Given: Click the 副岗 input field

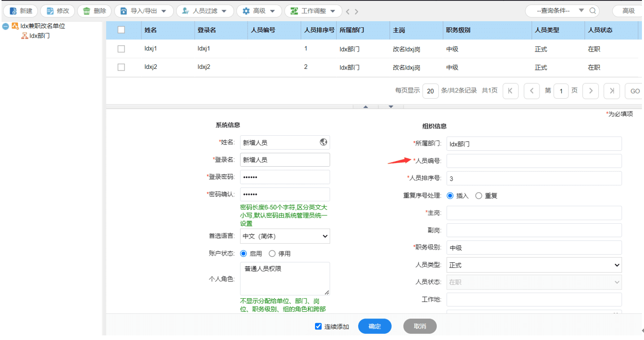Looking at the screenshot, I should pos(534,230).
